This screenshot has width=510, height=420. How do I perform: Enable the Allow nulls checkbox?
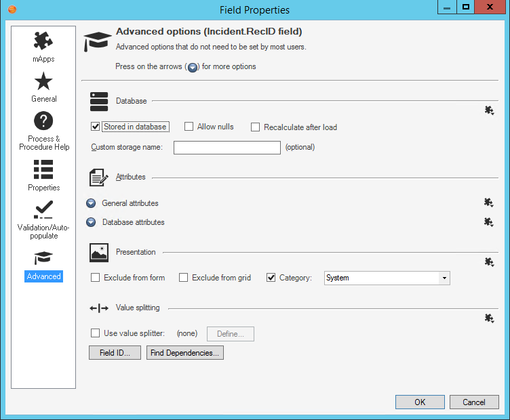click(189, 127)
